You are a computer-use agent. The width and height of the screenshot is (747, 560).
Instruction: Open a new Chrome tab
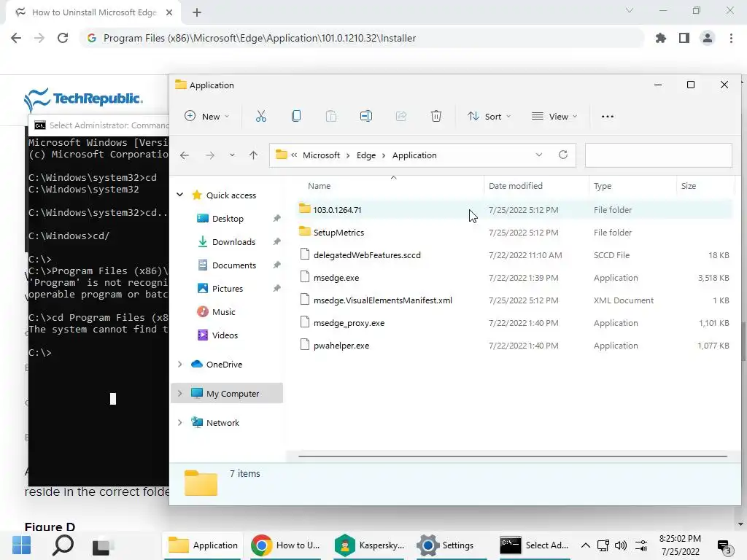197,12
